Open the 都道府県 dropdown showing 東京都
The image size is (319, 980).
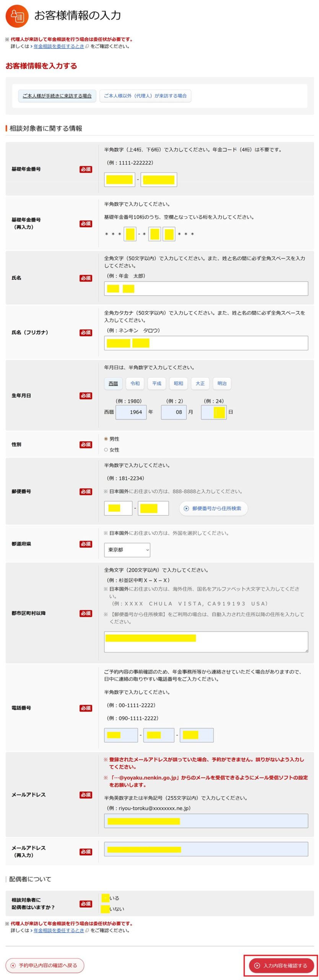click(x=127, y=550)
